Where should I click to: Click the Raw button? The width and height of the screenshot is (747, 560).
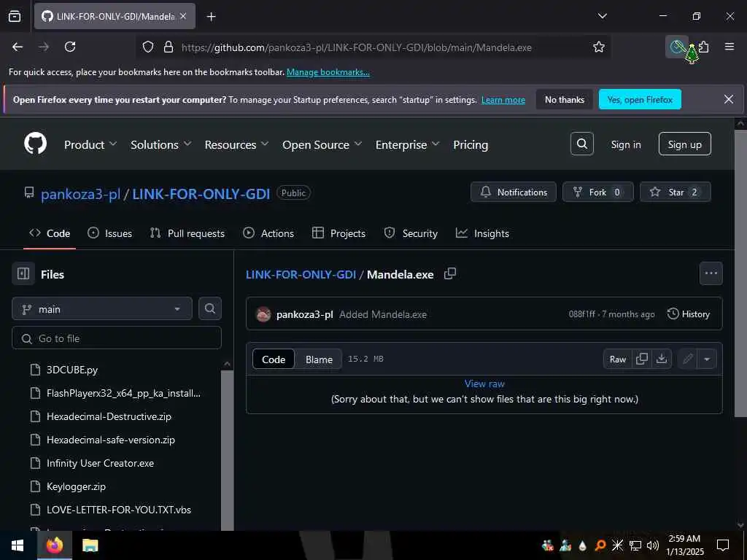pyautogui.click(x=617, y=359)
